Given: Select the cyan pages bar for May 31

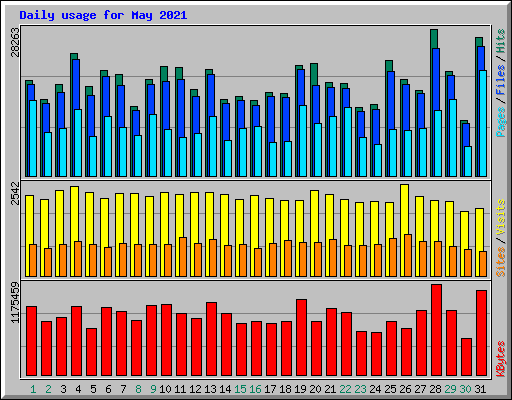Looking at the screenshot, I should [483, 123].
